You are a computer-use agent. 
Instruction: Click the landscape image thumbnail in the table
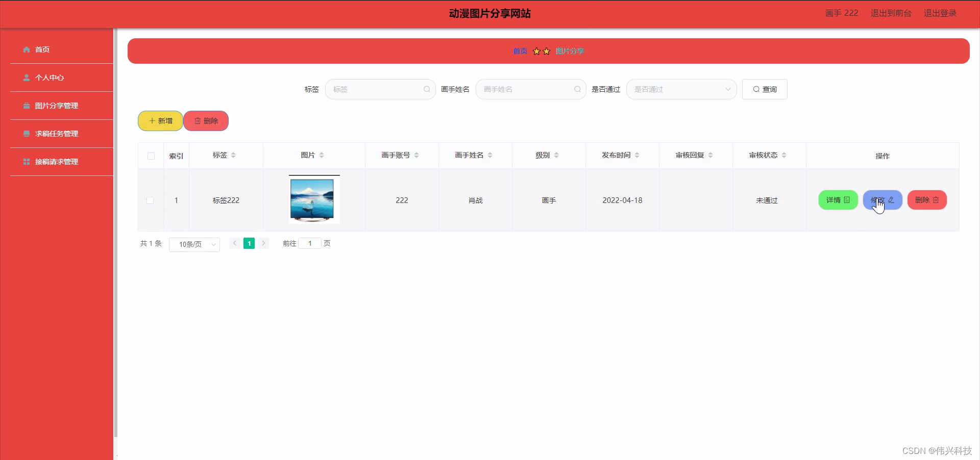[x=313, y=200]
